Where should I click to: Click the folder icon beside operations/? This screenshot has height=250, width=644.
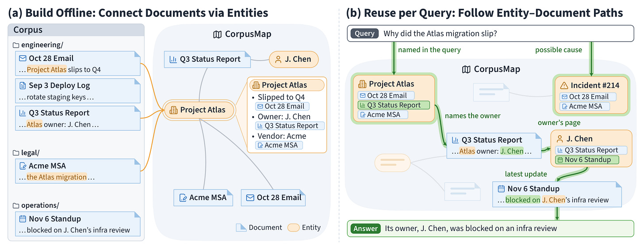pos(16,205)
